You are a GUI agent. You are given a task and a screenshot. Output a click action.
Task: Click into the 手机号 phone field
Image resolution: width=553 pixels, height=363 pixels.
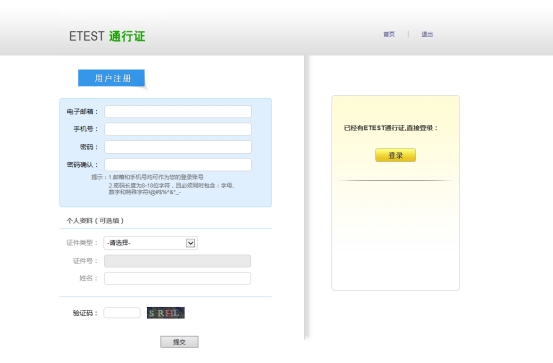[x=178, y=129]
